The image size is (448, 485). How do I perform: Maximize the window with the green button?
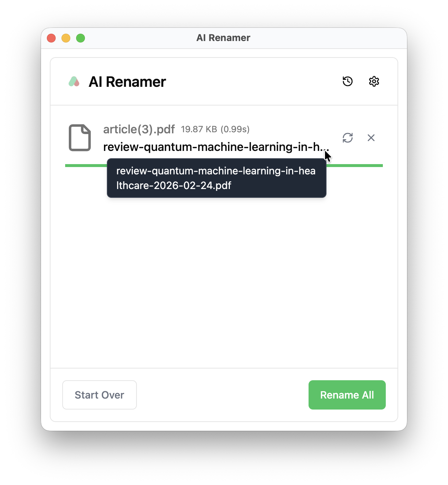coord(81,38)
